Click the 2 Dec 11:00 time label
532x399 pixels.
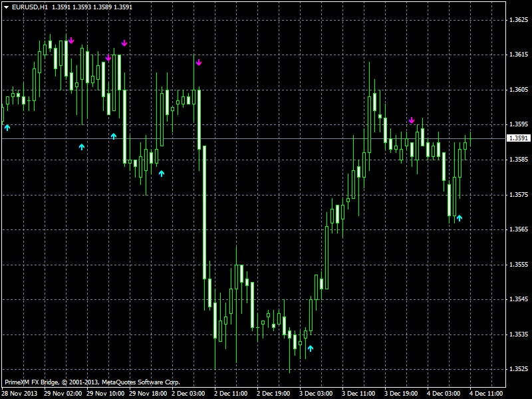[230, 393]
